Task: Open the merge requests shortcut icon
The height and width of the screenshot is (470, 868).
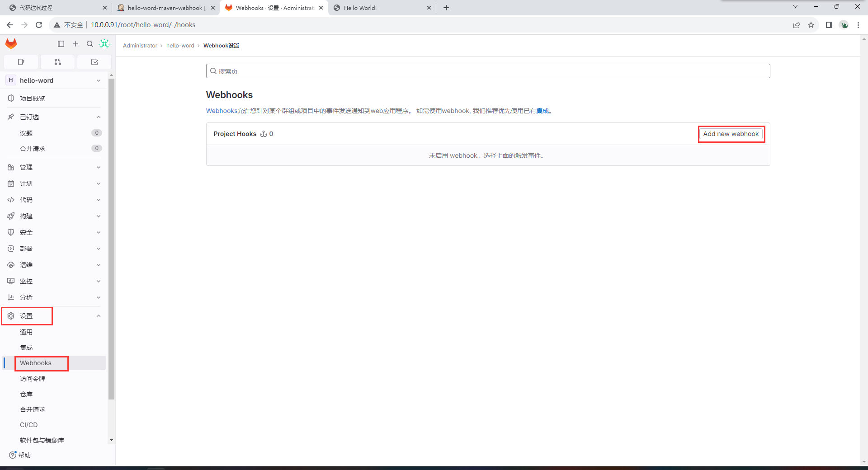Action: (58, 62)
